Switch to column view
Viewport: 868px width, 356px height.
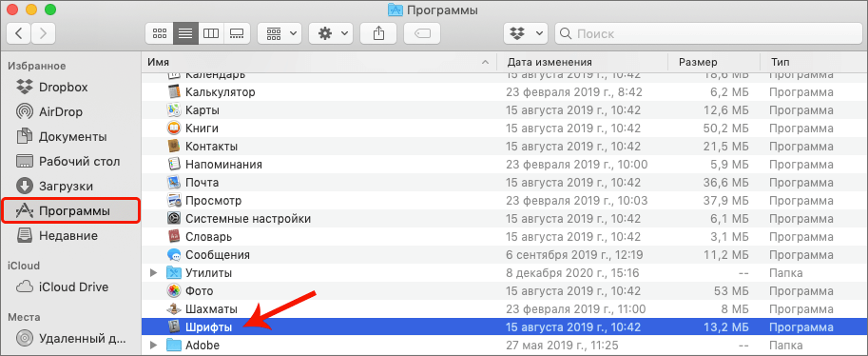(x=211, y=33)
